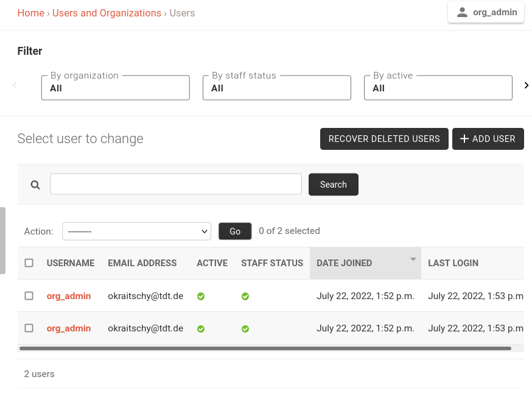Image resolution: width=532 pixels, height=399 pixels.
Task: Open the By active filter dropdown
Action: (x=438, y=87)
